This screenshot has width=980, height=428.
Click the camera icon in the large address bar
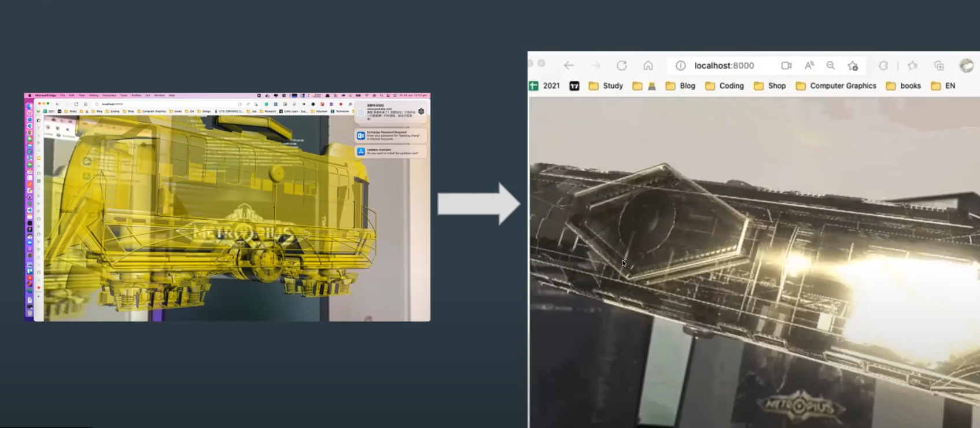(786, 65)
